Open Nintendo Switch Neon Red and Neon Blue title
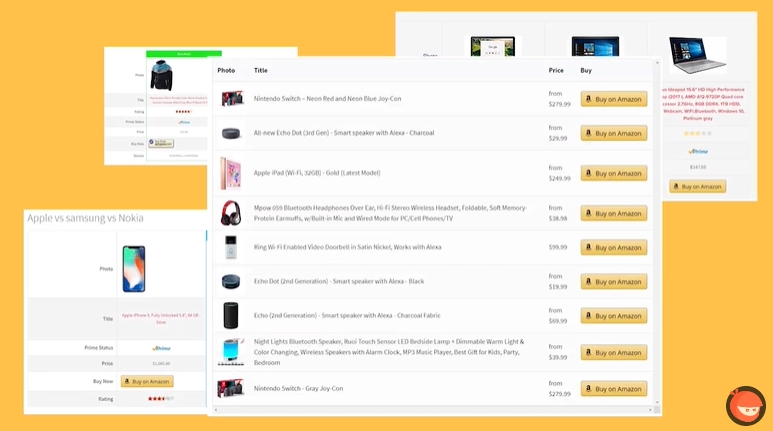 [327, 99]
